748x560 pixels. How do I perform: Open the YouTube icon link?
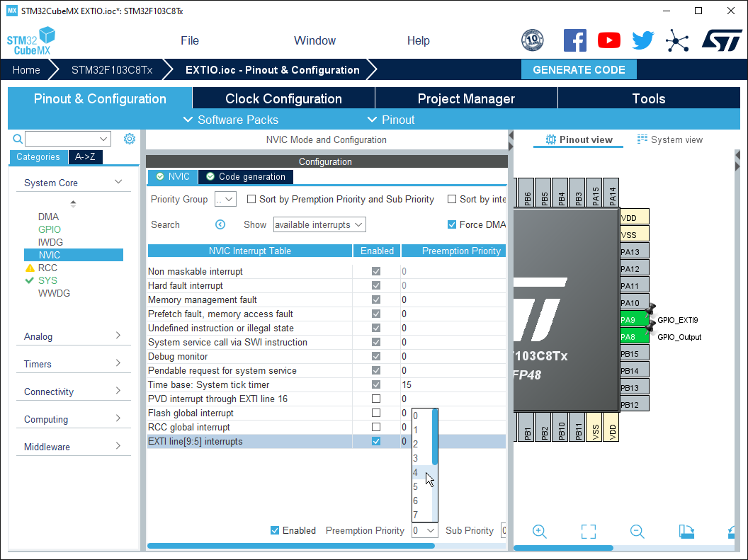click(608, 40)
